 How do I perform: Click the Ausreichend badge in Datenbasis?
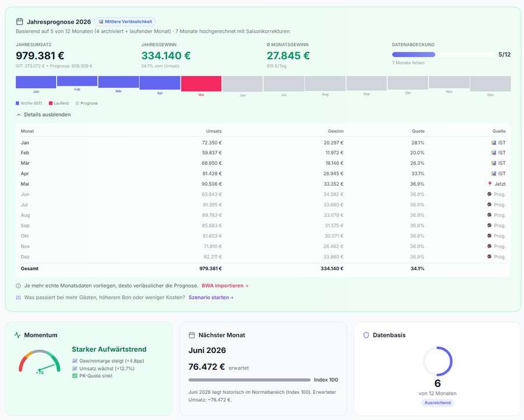click(437, 403)
